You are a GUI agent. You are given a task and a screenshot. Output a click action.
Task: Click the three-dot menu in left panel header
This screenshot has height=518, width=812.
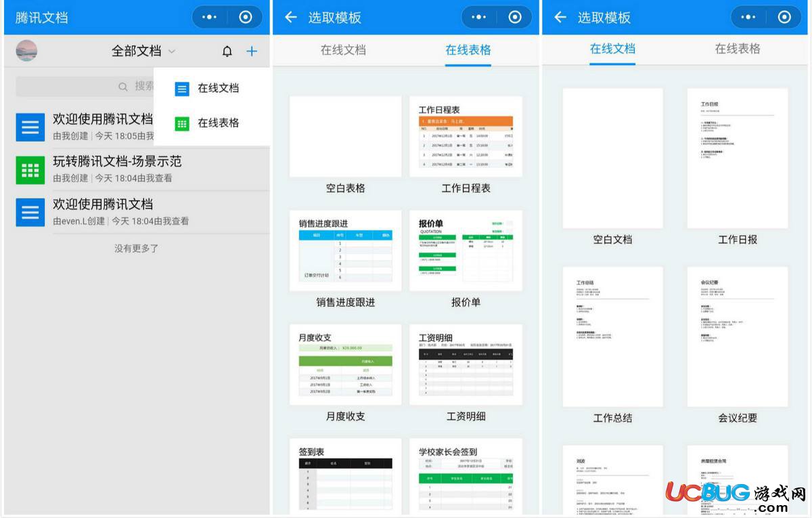[210, 17]
